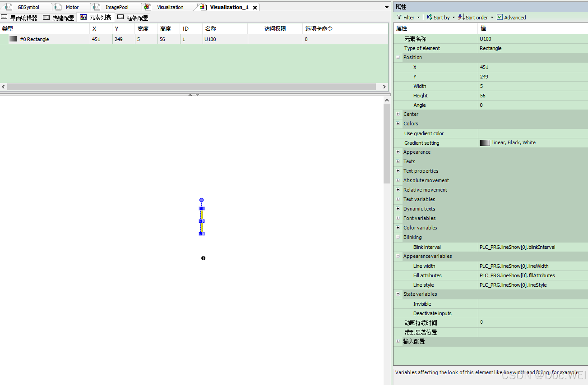This screenshot has height=385, width=588.
Task: Click the 名称 column header
Action: [x=225, y=28]
